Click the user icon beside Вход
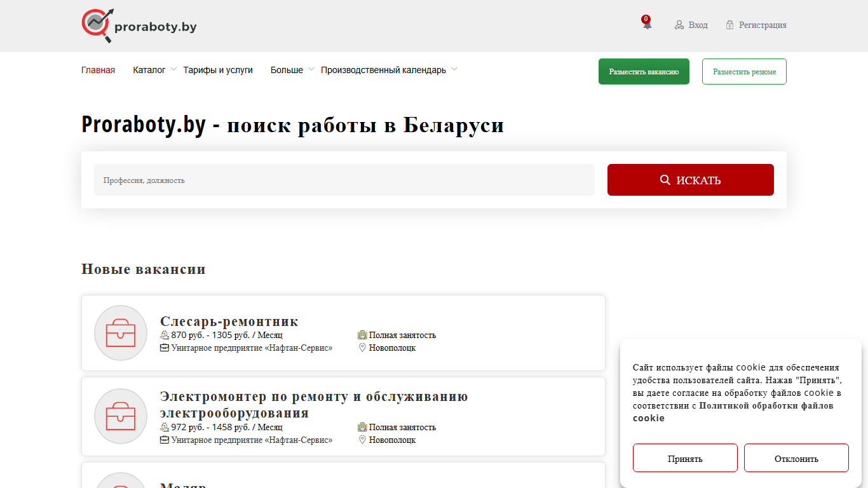This screenshot has width=868, height=488. (679, 25)
